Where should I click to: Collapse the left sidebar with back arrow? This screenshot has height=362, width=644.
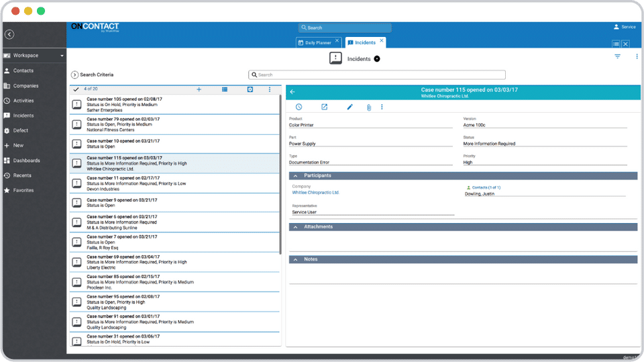point(9,34)
